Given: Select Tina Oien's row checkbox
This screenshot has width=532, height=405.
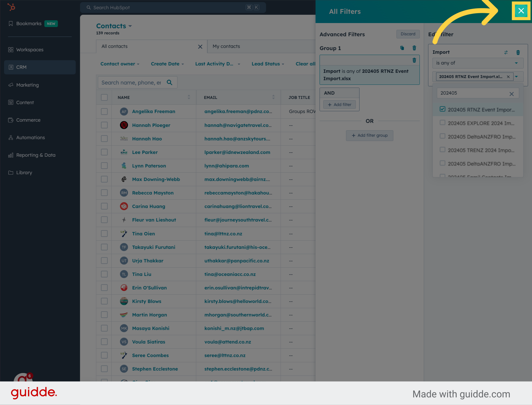Looking at the screenshot, I should pyautogui.click(x=104, y=234).
